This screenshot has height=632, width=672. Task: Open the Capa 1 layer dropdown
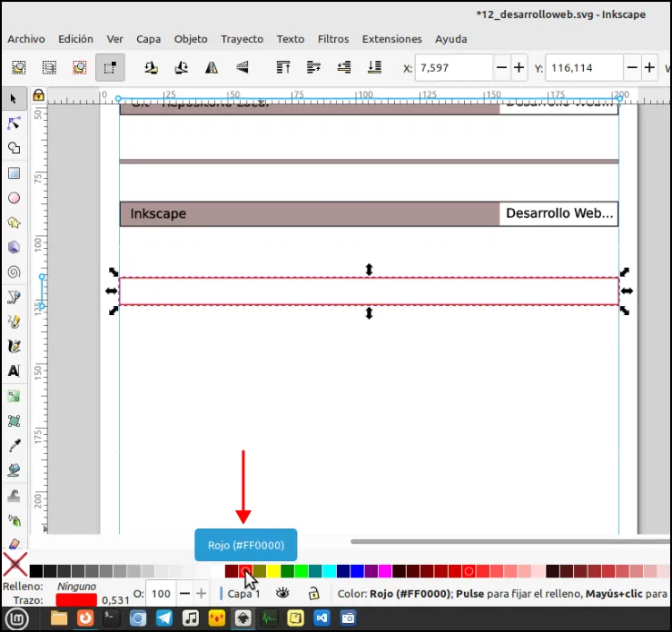point(243,594)
